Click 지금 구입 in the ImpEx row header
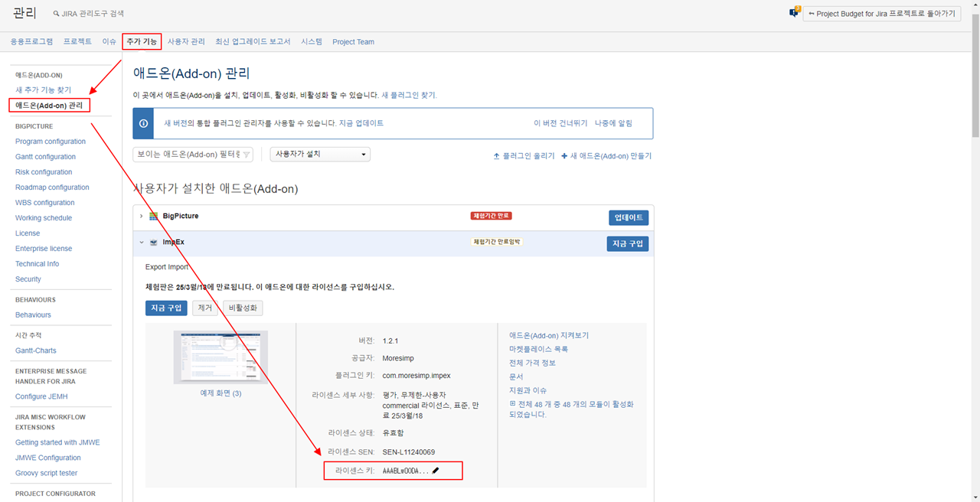 tap(628, 244)
